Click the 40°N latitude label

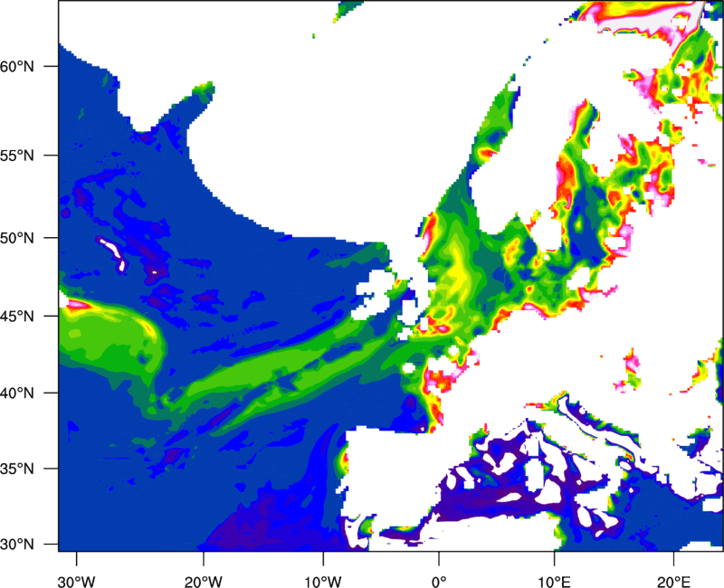tap(17, 394)
